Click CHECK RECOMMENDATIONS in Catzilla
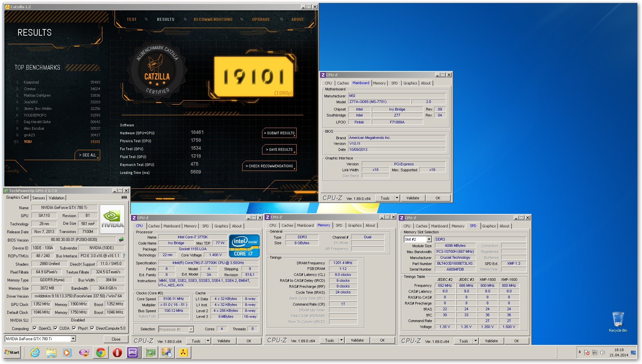Screen dimensions: 642x364 point(269,166)
